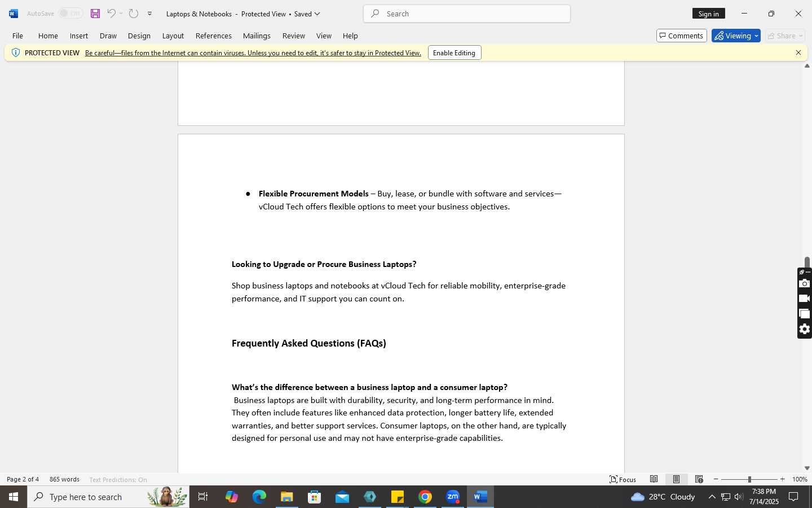Open the Mailings tab

coord(257,36)
